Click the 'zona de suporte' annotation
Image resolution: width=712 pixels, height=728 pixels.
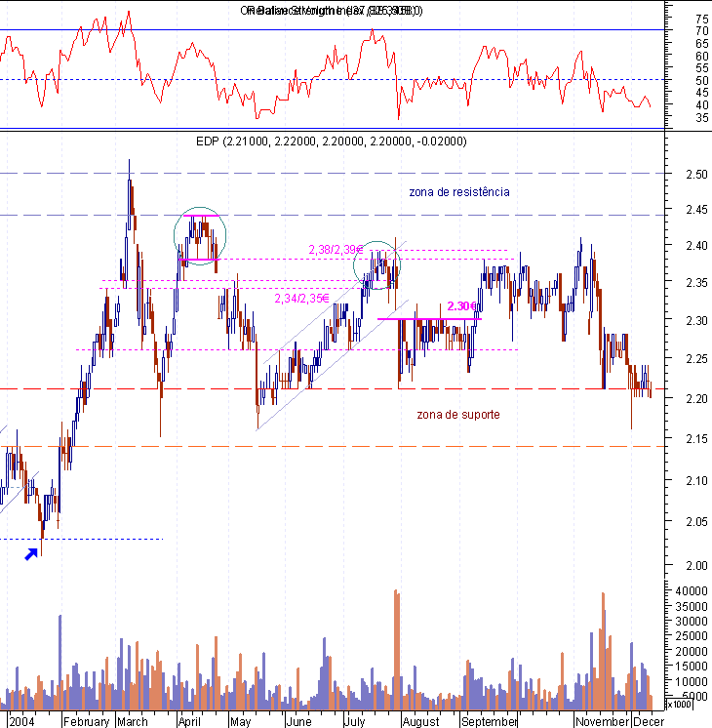(x=458, y=414)
